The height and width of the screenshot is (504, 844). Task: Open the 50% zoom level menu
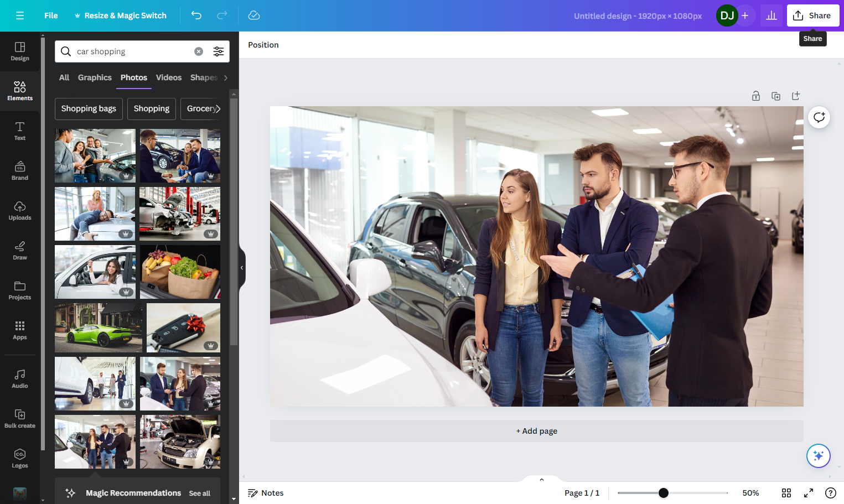point(750,493)
